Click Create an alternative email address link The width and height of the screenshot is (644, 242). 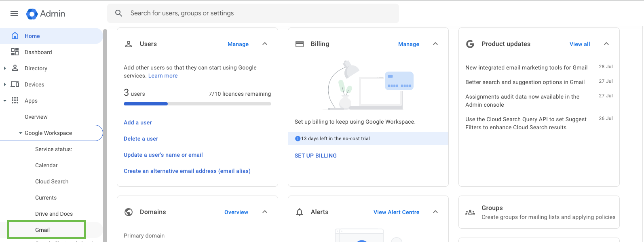coord(187,171)
